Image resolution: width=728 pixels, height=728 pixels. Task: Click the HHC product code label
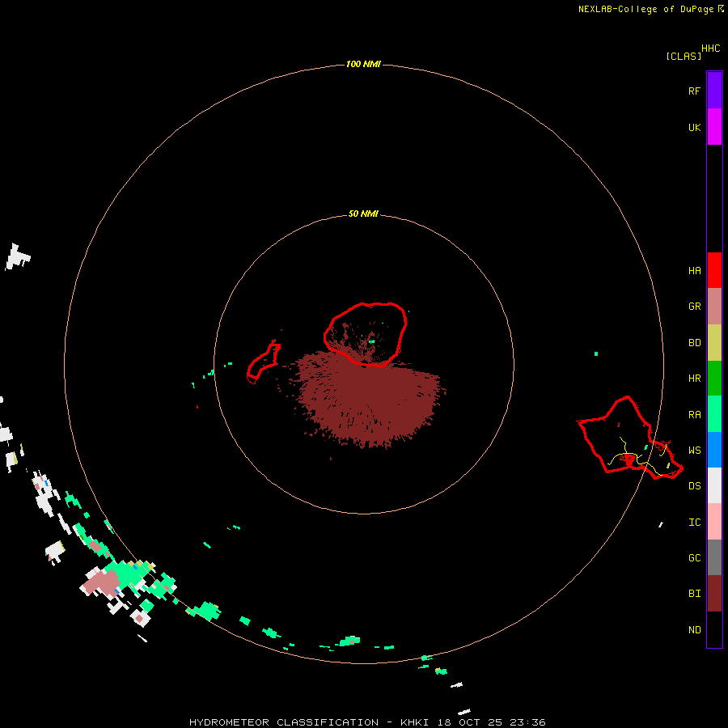coord(710,49)
